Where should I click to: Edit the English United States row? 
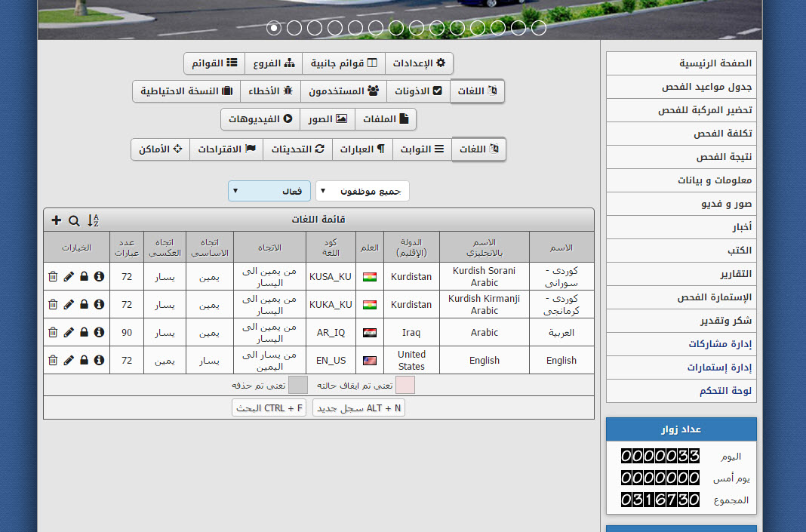point(69,360)
